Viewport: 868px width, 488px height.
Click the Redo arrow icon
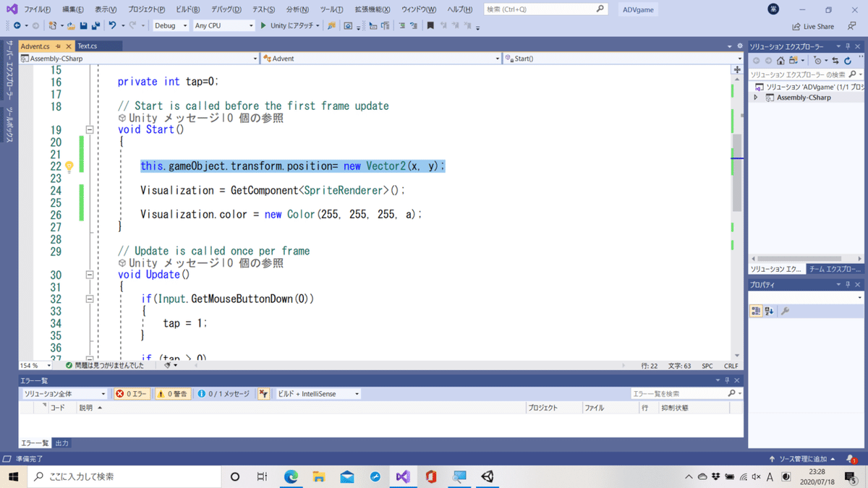coord(133,25)
